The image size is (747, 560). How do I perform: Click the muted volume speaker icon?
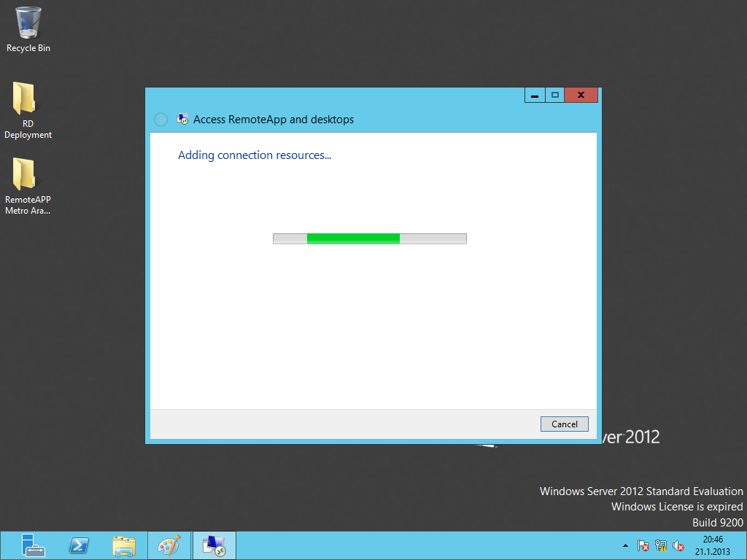678,545
